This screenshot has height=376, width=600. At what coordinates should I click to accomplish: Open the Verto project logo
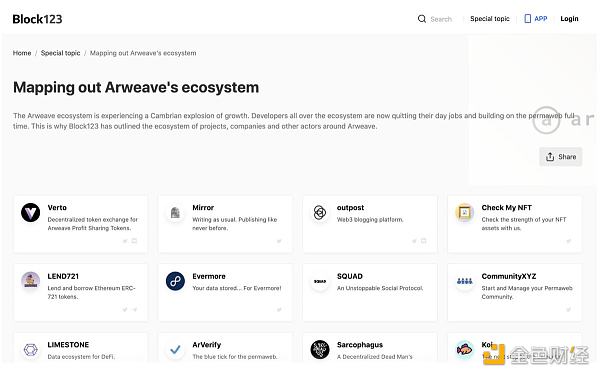pyautogui.click(x=31, y=212)
